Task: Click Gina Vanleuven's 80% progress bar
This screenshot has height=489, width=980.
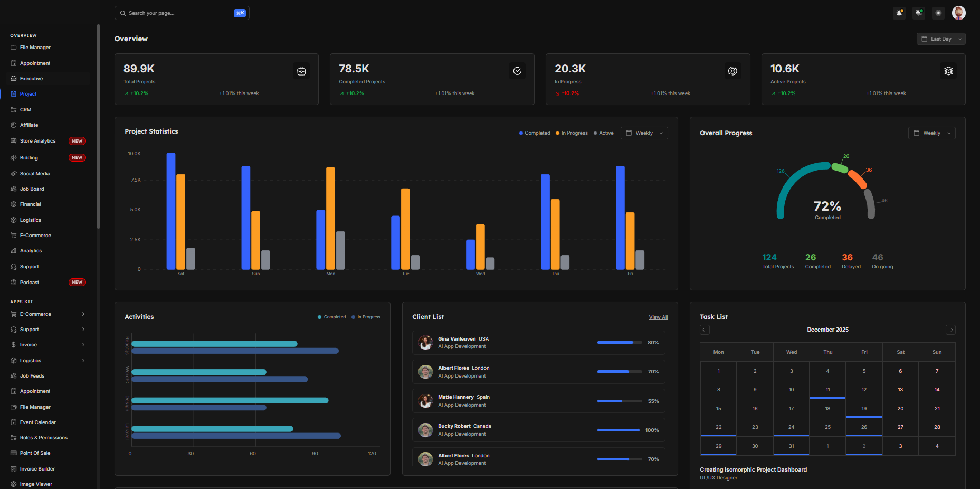Action: coord(619,343)
